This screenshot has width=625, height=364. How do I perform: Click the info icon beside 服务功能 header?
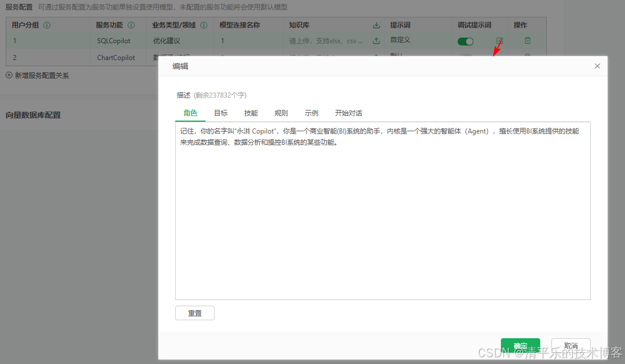tap(131, 25)
